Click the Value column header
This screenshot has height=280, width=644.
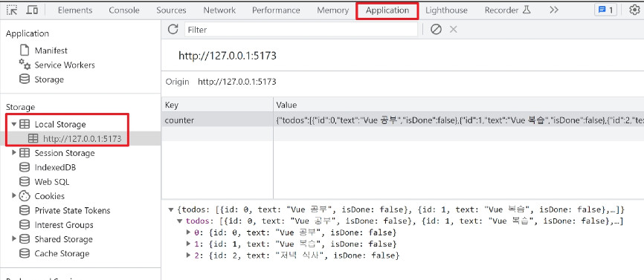(459, 105)
